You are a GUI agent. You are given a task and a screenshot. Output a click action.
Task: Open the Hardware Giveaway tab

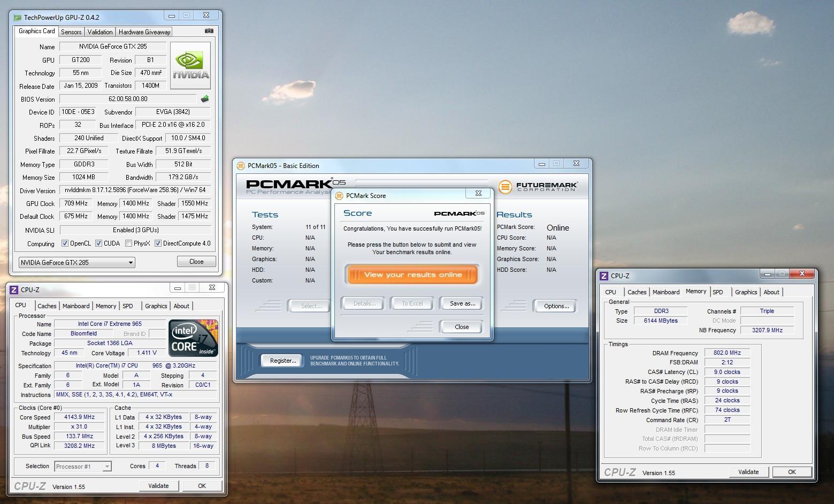tap(144, 32)
